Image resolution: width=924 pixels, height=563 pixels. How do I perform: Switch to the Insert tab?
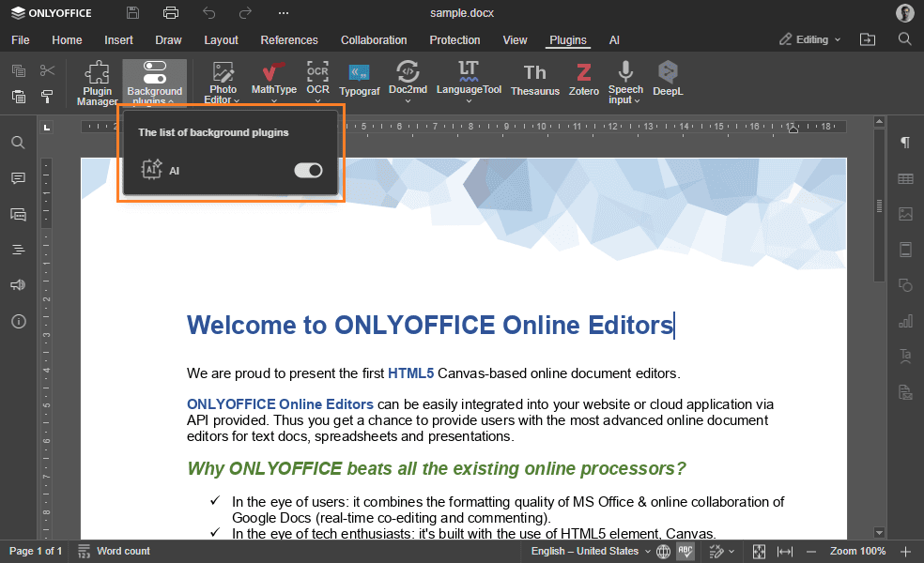pyautogui.click(x=118, y=40)
